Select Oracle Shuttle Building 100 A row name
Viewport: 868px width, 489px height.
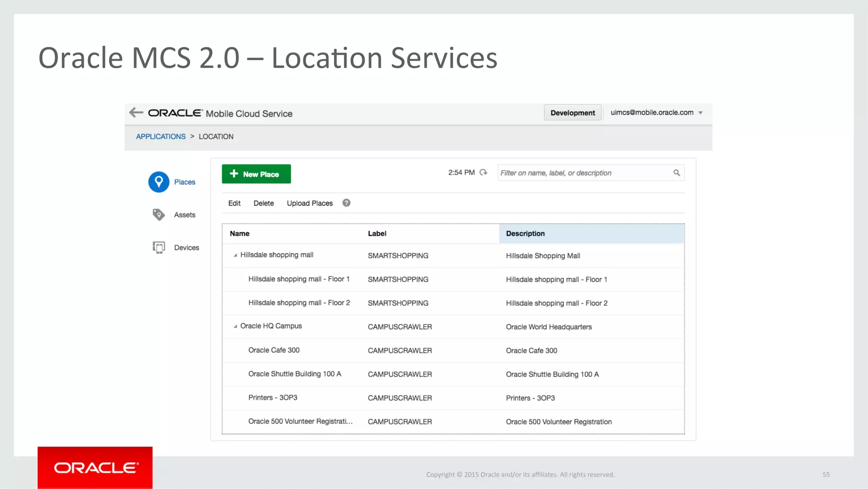point(295,374)
